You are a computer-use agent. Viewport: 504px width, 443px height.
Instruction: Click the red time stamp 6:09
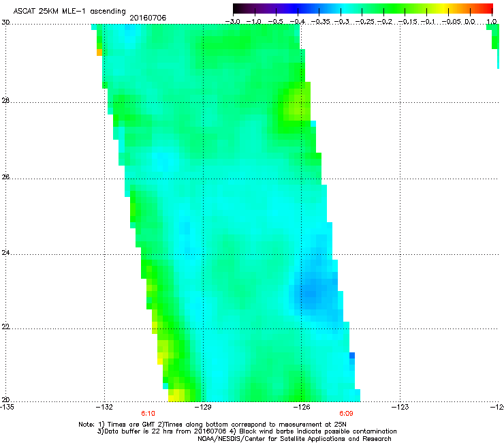pos(346,414)
